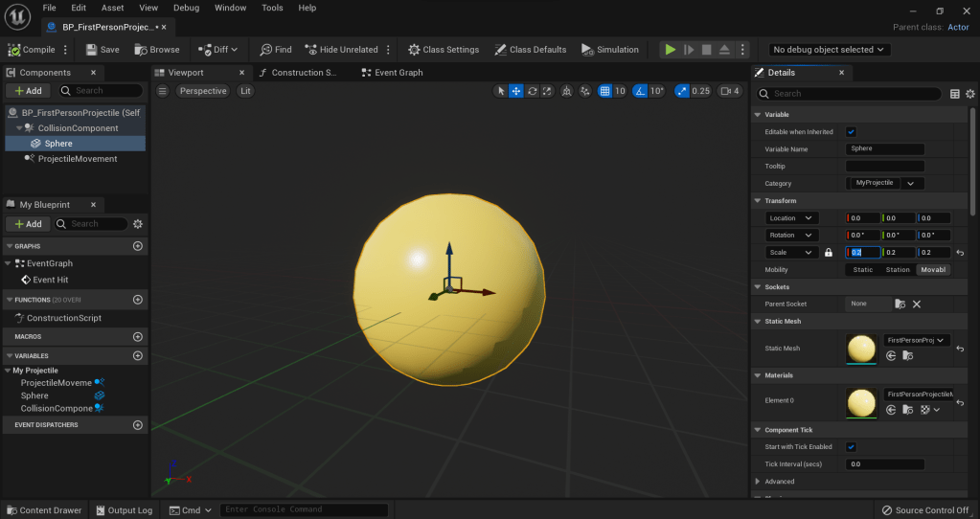The width and height of the screenshot is (980, 519).
Task: Reset Scale value to default arrow
Action: click(x=960, y=252)
